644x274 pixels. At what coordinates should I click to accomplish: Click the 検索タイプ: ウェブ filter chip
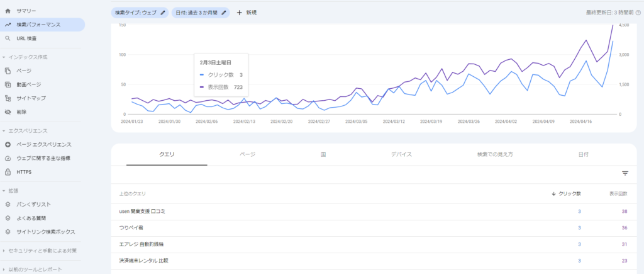pos(140,13)
